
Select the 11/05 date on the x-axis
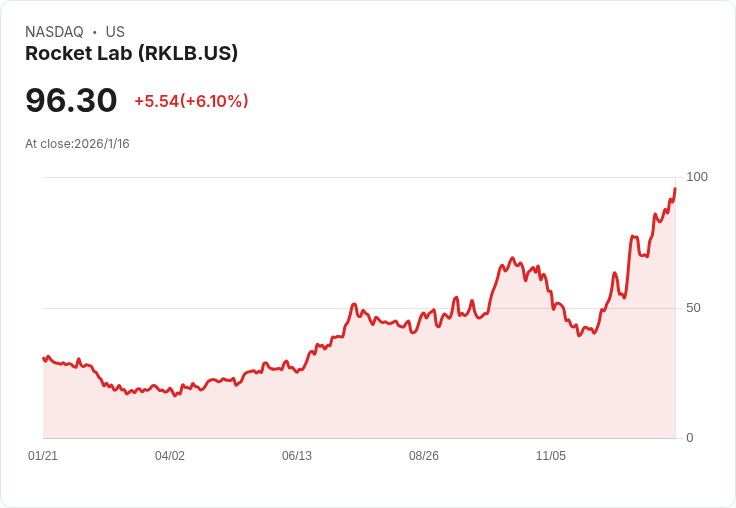pyautogui.click(x=551, y=456)
